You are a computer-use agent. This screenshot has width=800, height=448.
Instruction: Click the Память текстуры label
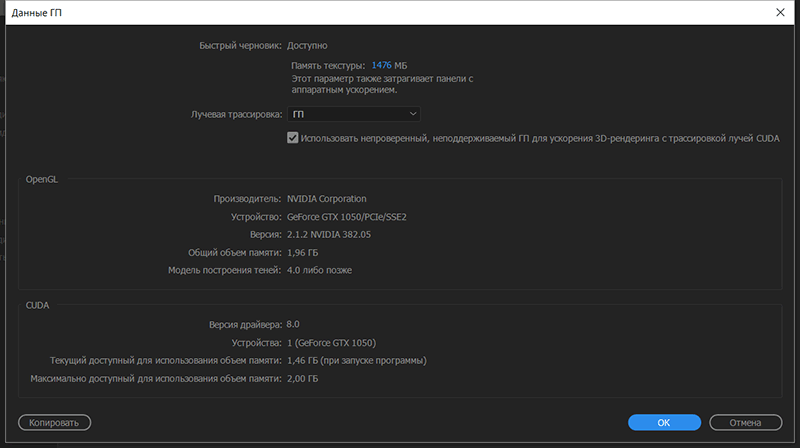click(328, 65)
